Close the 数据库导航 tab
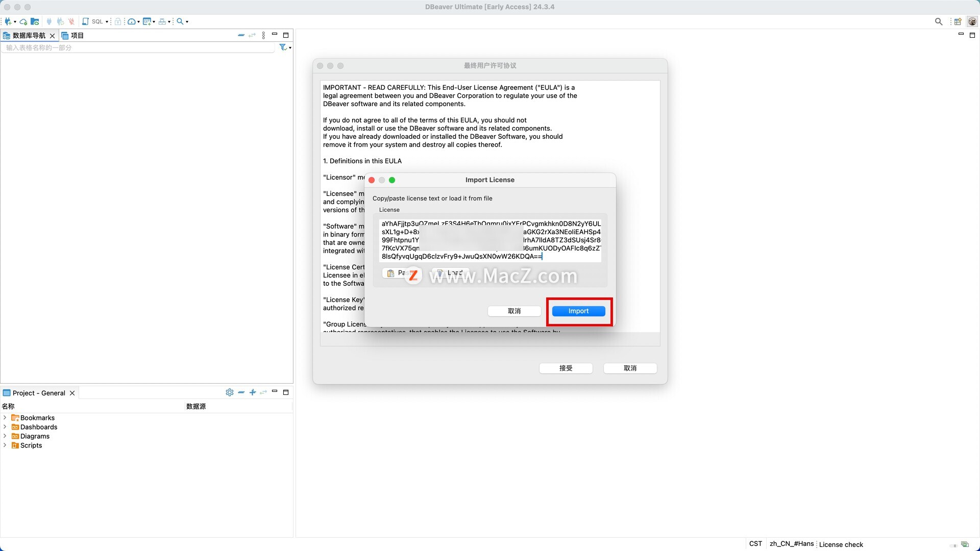The width and height of the screenshot is (980, 551). tap(52, 36)
